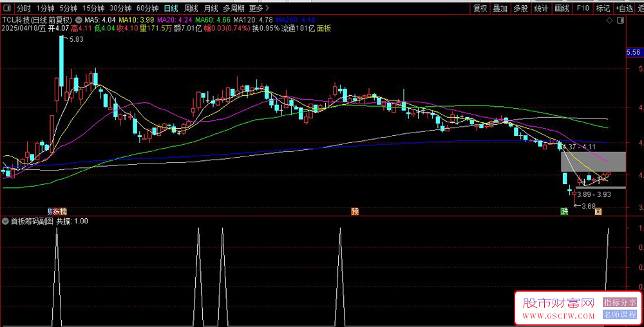Click the green 跌 marker icon
This screenshot has width=644, height=327.
coord(565,212)
